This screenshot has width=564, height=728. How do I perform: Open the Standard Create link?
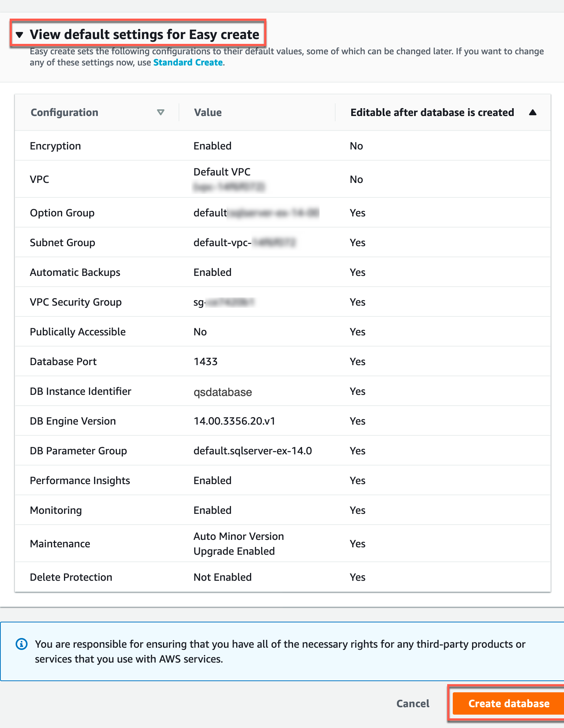point(188,62)
